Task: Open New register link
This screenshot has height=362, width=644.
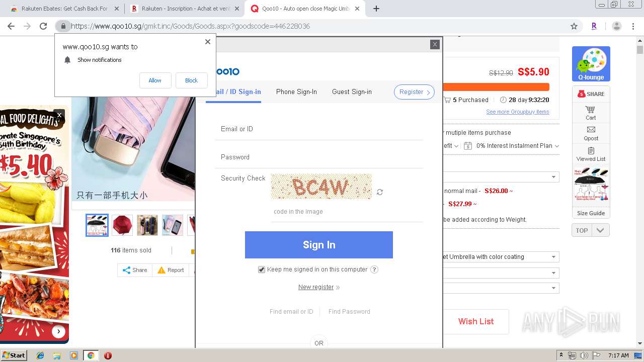Action: (x=316, y=287)
